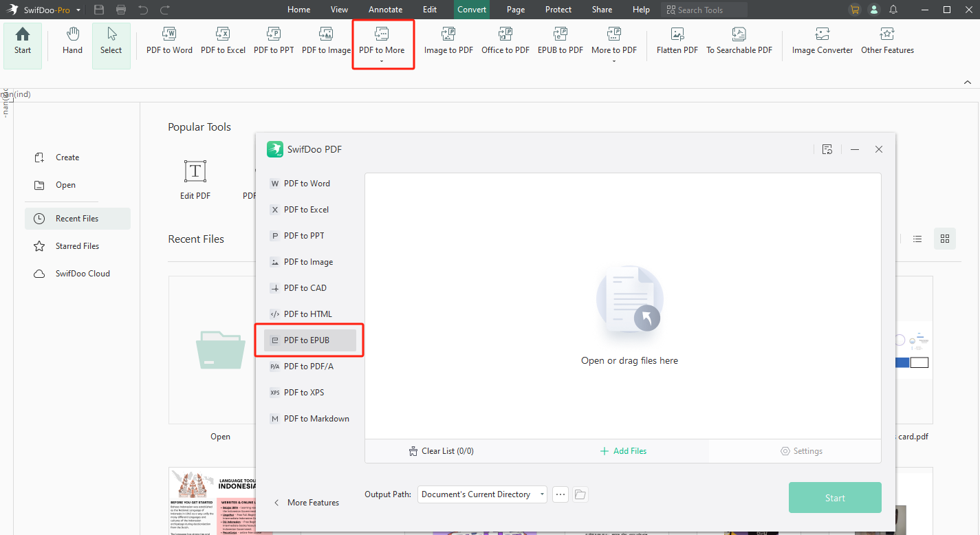Image resolution: width=980 pixels, height=535 pixels.
Task: Open Other Features in ribbon
Action: [x=887, y=41]
